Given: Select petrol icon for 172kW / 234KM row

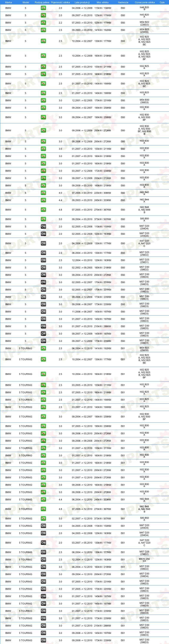Looking at the screenshot, I should coord(43,171).
